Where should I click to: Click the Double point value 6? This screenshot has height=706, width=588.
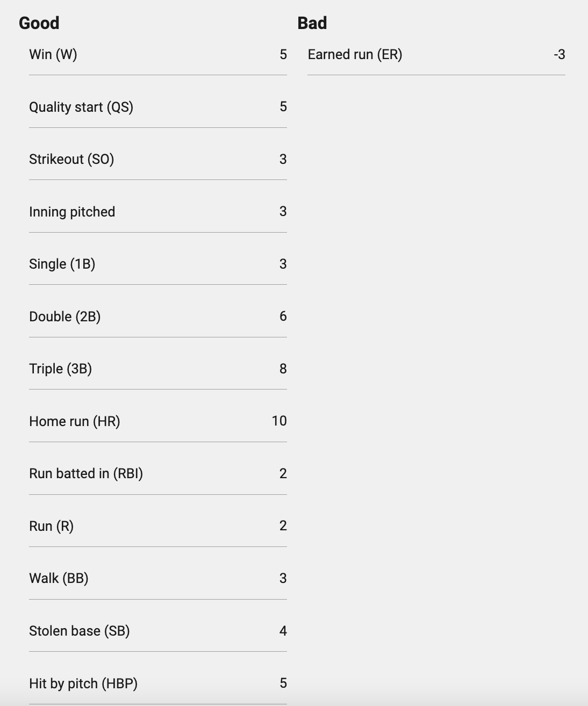coord(283,316)
